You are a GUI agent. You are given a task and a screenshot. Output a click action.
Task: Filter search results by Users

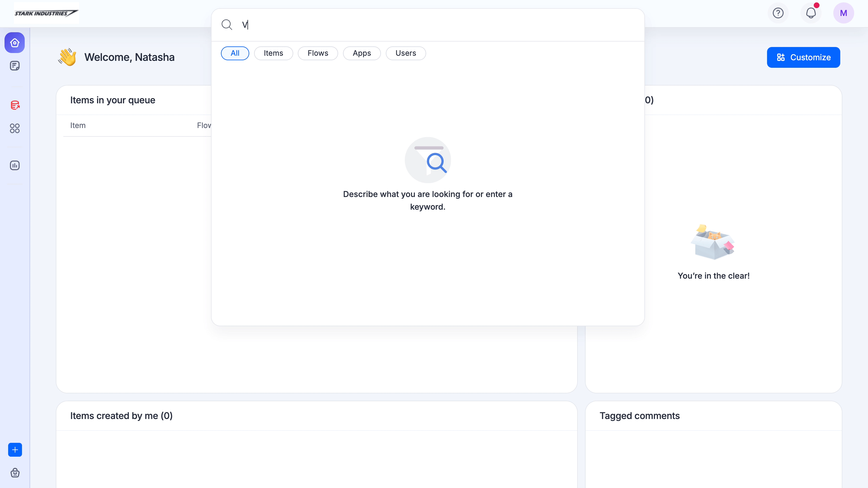pyautogui.click(x=406, y=53)
